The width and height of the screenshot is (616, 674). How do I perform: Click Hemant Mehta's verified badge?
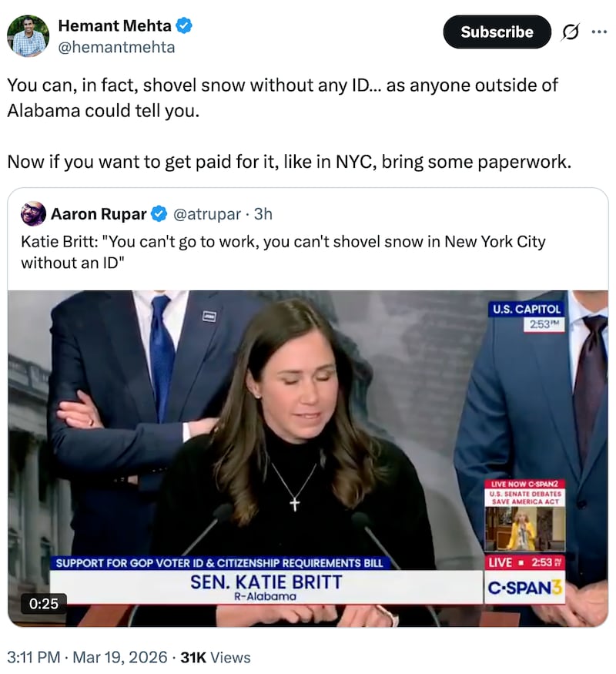click(184, 25)
